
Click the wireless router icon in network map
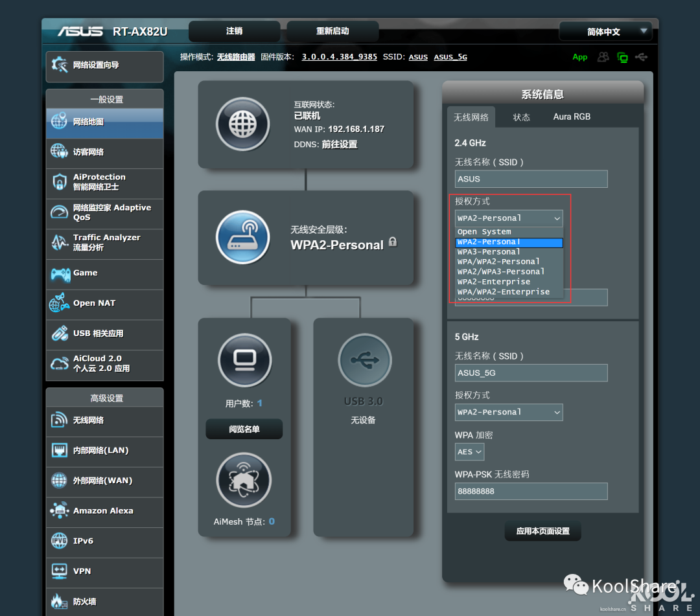(x=243, y=237)
